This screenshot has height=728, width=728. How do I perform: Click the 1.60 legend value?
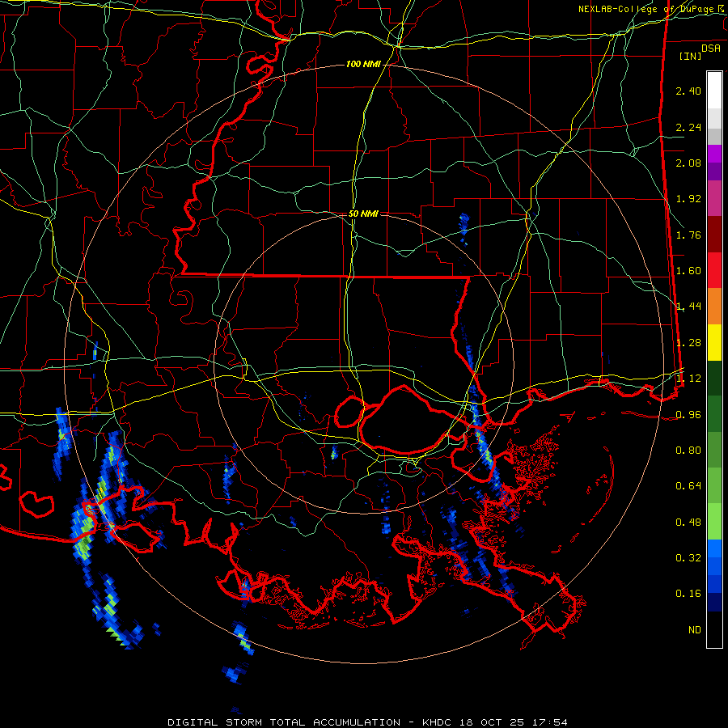pos(688,271)
